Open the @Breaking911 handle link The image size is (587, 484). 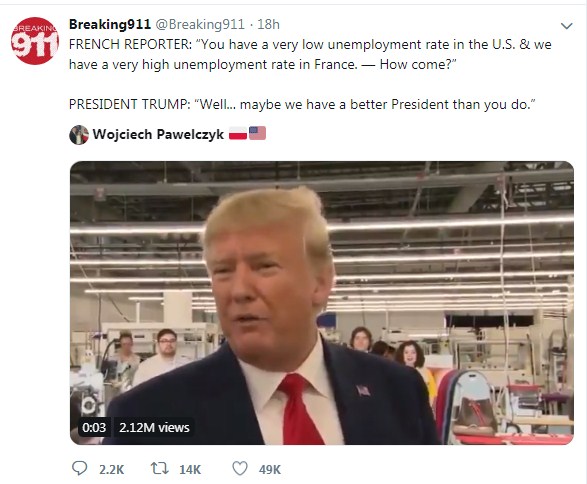tap(199, 25)
